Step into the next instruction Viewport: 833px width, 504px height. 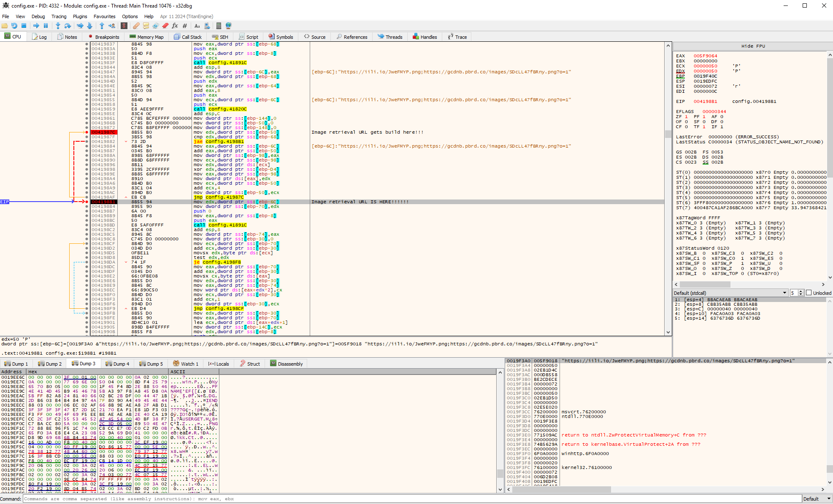(x=57, y=26)
